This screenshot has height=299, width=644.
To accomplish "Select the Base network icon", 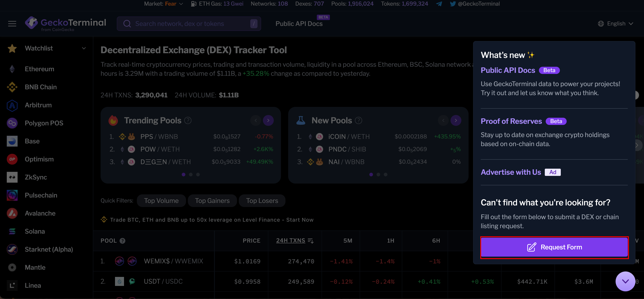I will tap(12, 141).
